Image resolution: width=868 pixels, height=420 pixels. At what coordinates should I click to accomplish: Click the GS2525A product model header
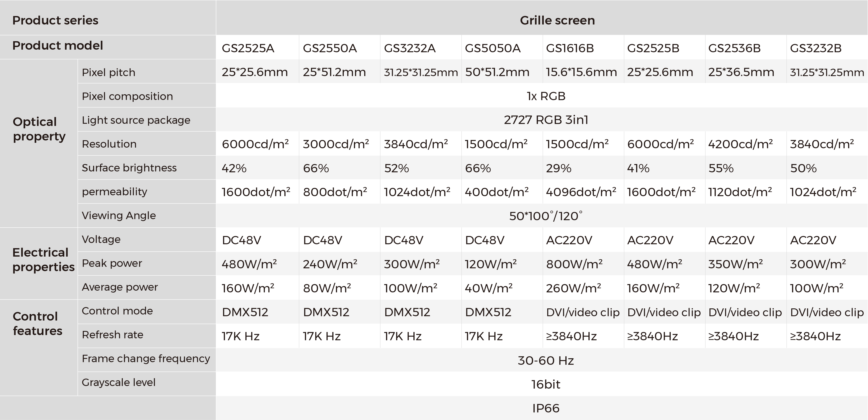[x=248, y=48]
